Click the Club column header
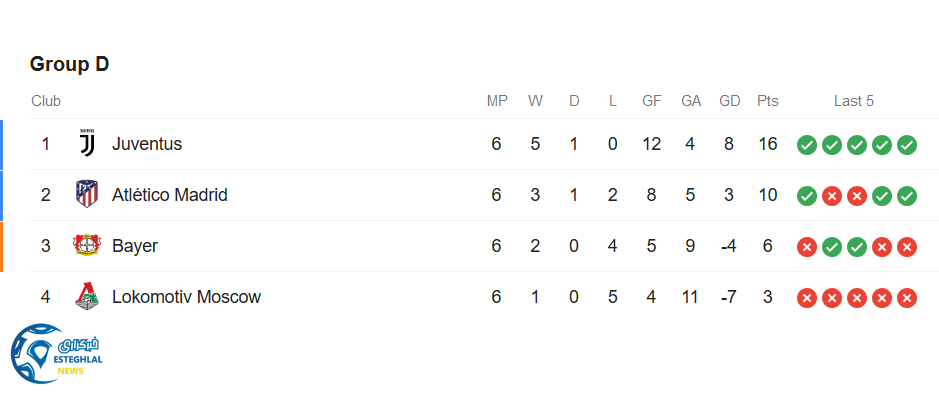939x401 pixels. 46,101
